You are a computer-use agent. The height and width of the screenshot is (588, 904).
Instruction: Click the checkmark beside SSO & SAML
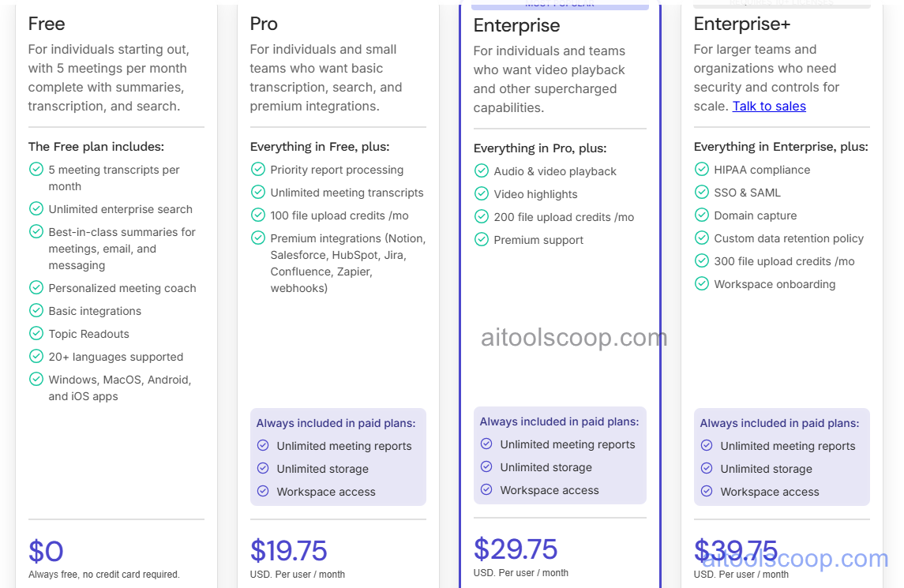(x=702, y=192)
